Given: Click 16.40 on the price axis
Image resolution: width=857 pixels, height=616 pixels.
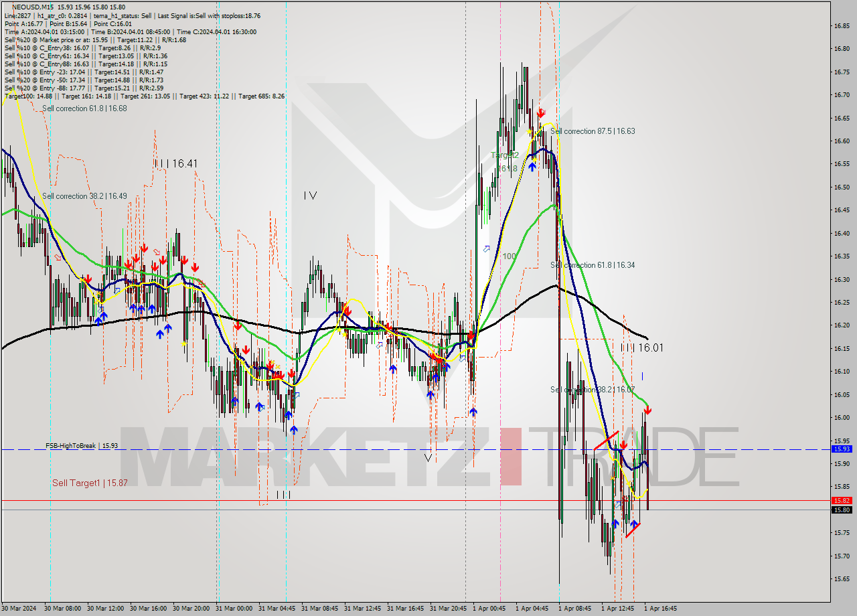Looking at the screenshot, I should 842,234.
